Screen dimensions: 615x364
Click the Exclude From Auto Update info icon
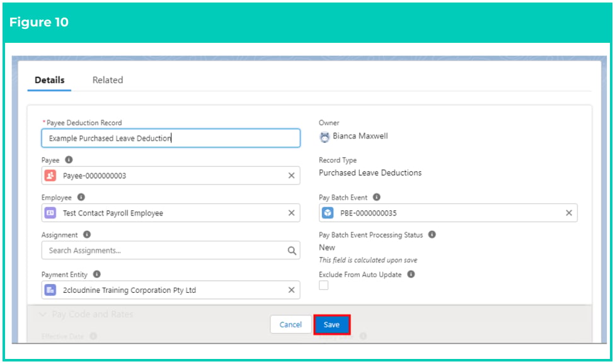(x=411, y=275)
